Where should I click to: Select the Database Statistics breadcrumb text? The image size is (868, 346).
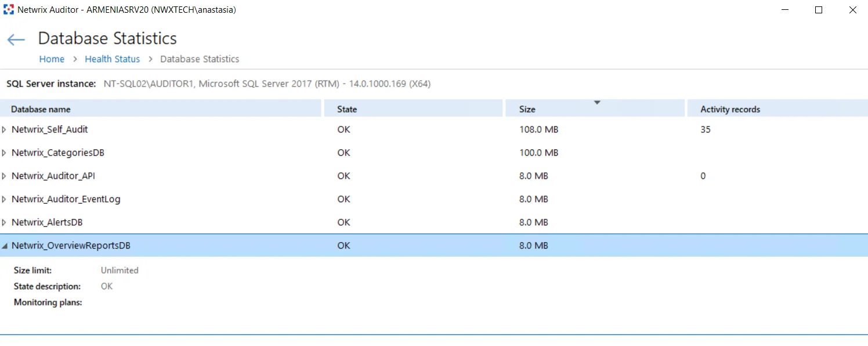(200, 59)
